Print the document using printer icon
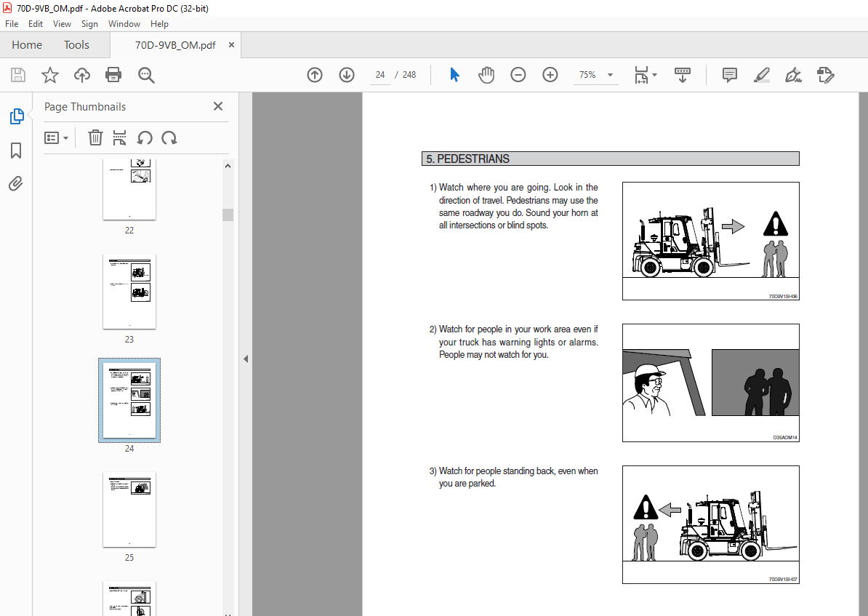Screen dimensions: 868x616 (x=113, y=75)
